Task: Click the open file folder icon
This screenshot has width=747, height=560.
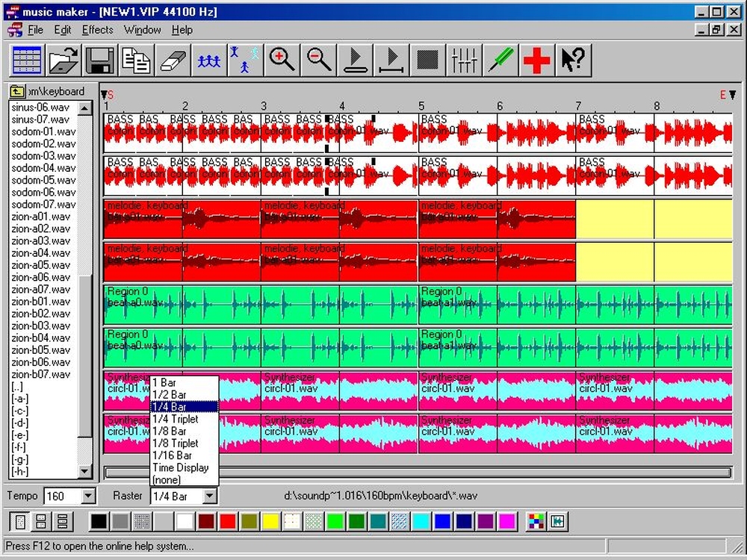Action: (x=64, y=60)
